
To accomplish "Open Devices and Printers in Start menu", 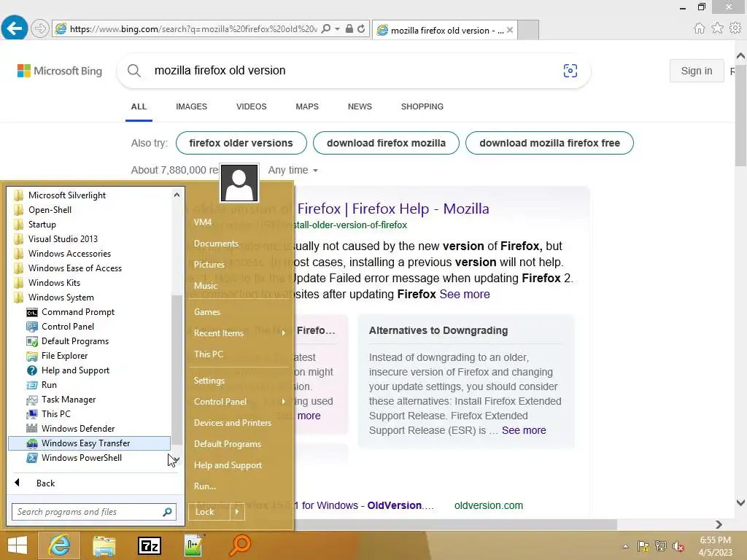I will pyautogui.click(x=233, y=423).
